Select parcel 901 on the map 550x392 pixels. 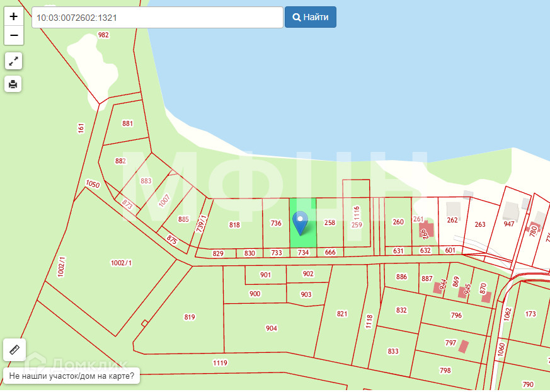(265, 275)
